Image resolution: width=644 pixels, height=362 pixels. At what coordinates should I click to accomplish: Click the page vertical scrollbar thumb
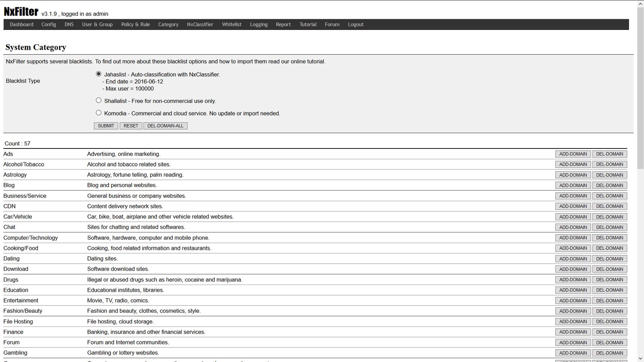[x=640, y=88]
